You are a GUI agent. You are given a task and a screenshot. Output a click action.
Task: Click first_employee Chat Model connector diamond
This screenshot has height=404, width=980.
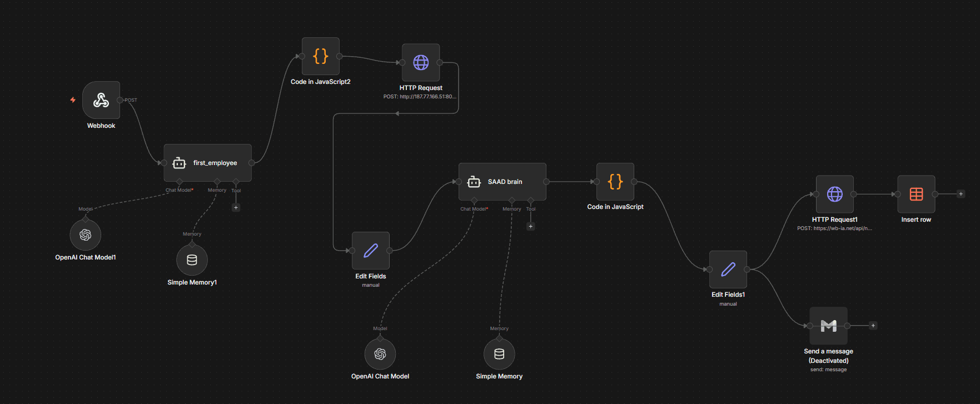(179, 182)
